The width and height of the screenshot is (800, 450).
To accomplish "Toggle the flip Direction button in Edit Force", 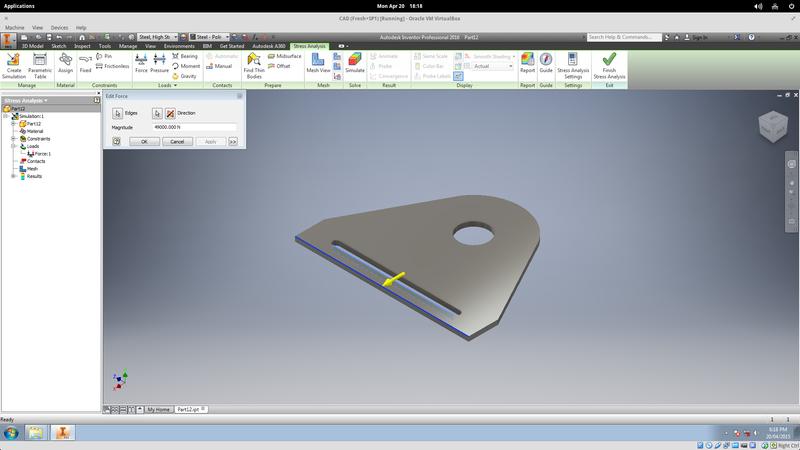I will tap(170, 113).
